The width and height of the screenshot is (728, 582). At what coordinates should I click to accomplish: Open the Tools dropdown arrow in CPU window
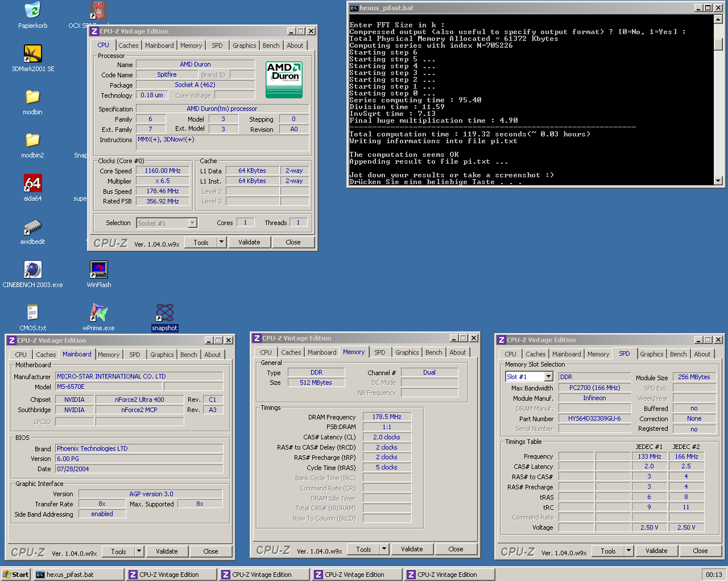(222, 242)
